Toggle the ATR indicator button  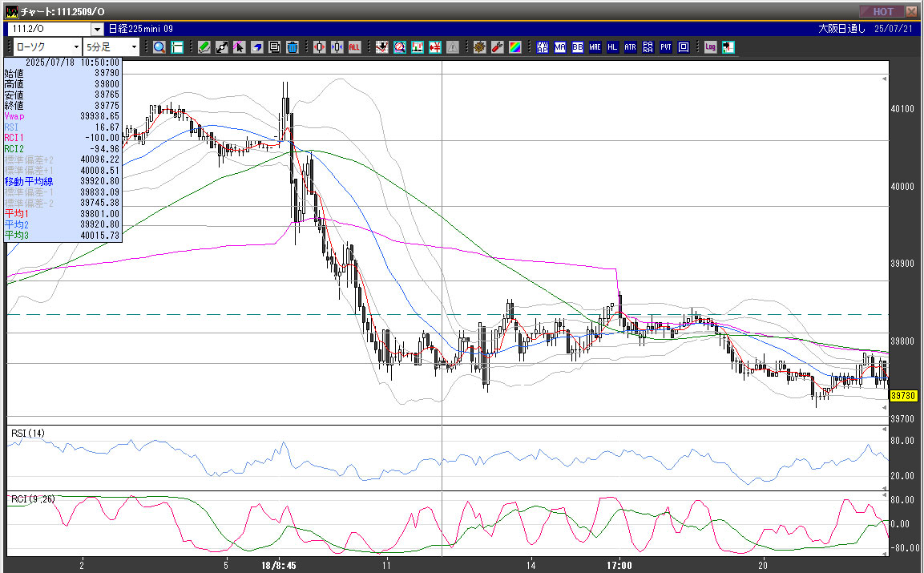tap(631, 47)
